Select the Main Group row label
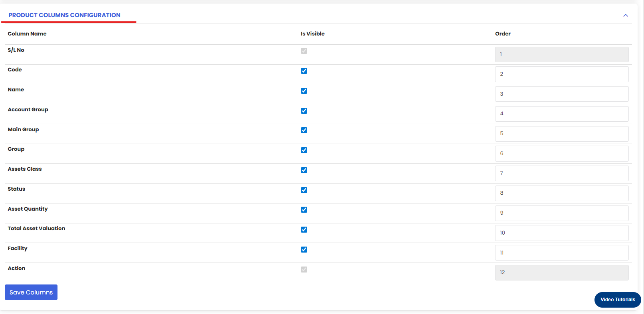 23,130
